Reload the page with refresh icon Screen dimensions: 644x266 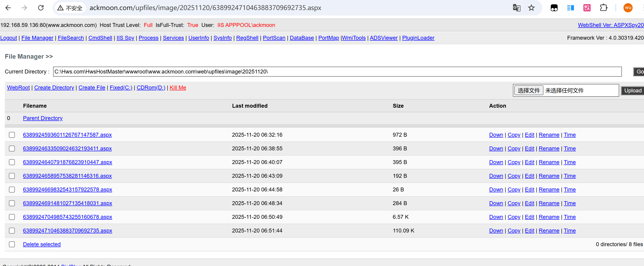point(41,8)
